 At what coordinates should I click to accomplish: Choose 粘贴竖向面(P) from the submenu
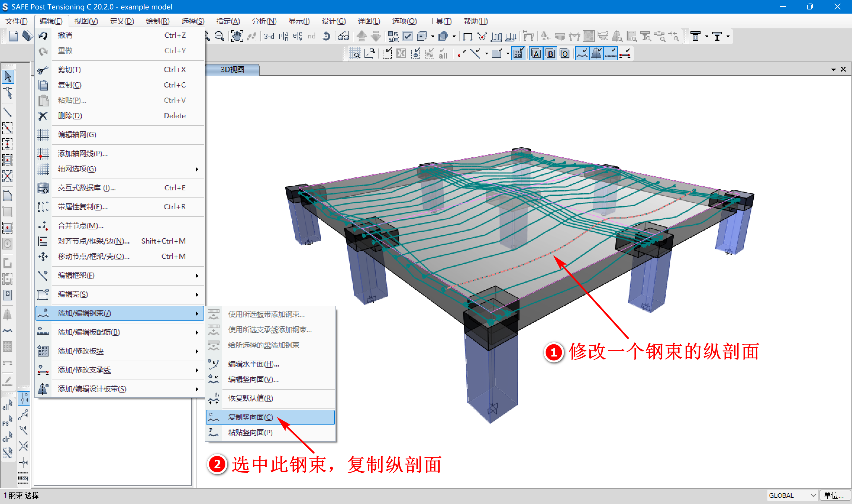coord(250,432)
